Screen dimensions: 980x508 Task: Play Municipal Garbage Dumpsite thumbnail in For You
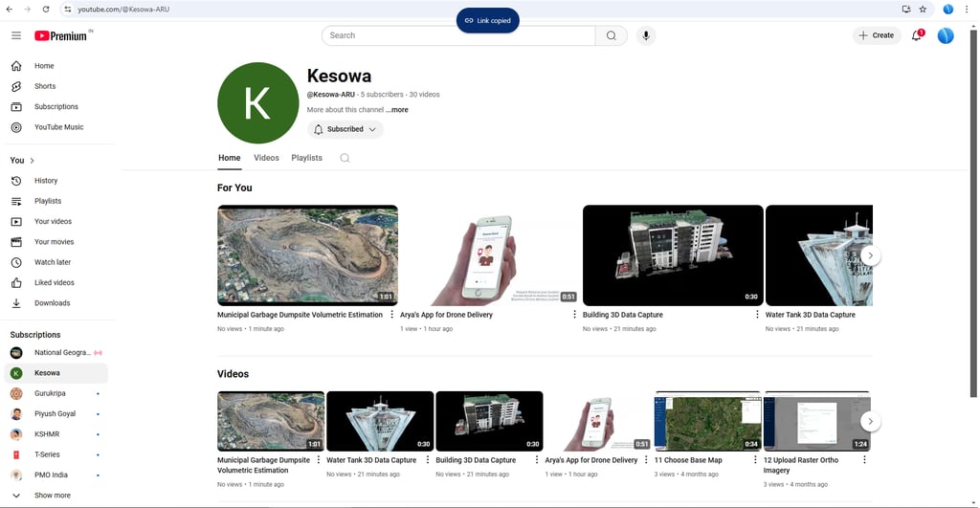[x=307, y=255]
